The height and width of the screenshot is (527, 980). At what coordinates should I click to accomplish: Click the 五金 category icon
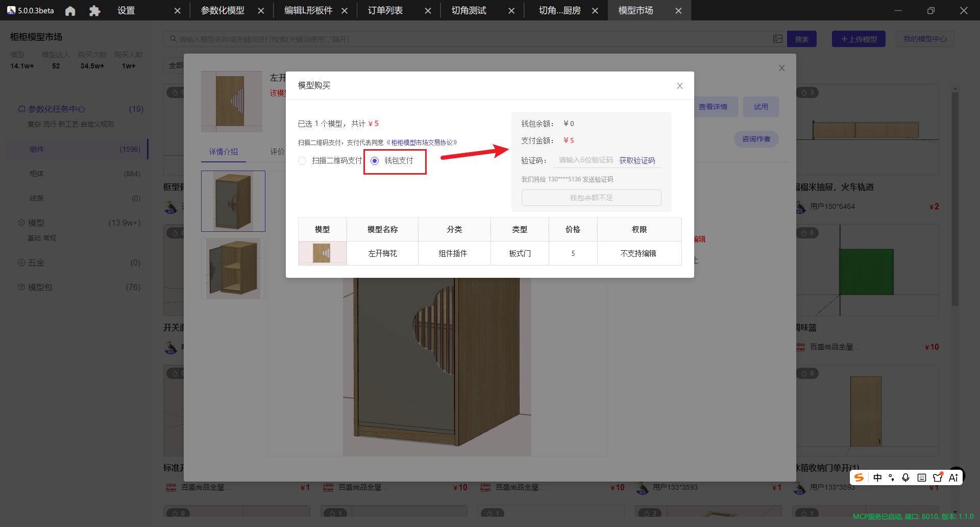point(21,263)
